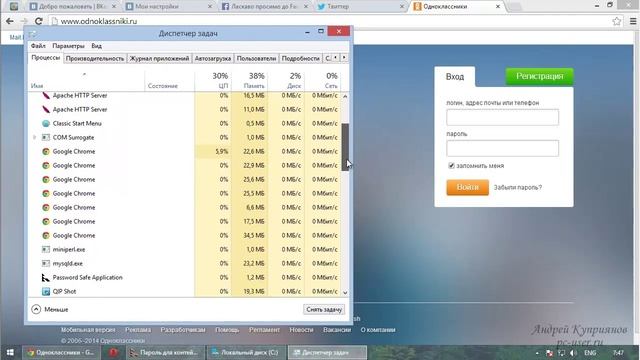This screenshot has width=640, height=360.
Task: Switch to the Производительность tab
Action: 95,58
